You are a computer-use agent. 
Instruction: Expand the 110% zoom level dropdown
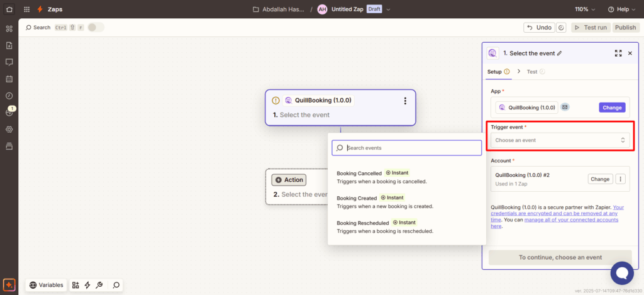coord(584,9)
